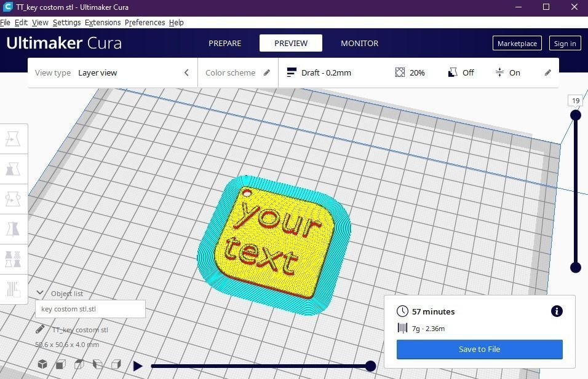Switch to left side camera view cube
This screenshot has width=588, height=379.
pos(98,364)
